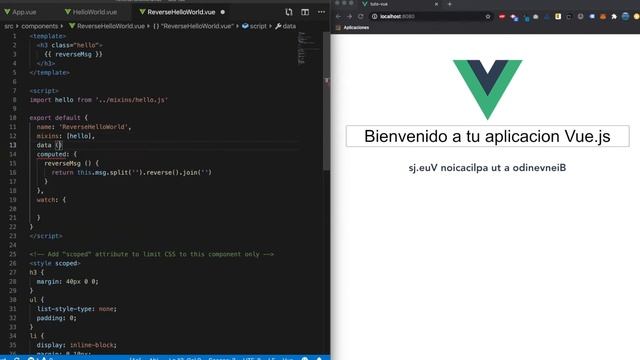The height and width of the screenshot is (360, 640).
Task: Open changes compare icon in editor toolbar
Action: [x=289, y=12]
